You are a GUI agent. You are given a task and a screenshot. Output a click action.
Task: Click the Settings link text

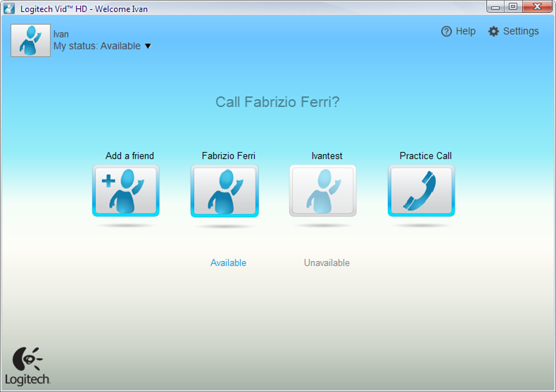[x=521, y=31]
